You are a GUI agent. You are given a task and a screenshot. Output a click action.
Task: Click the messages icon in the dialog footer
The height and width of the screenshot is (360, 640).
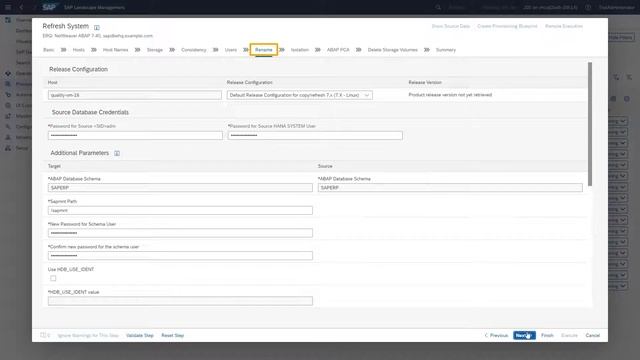tap(44, 335)
